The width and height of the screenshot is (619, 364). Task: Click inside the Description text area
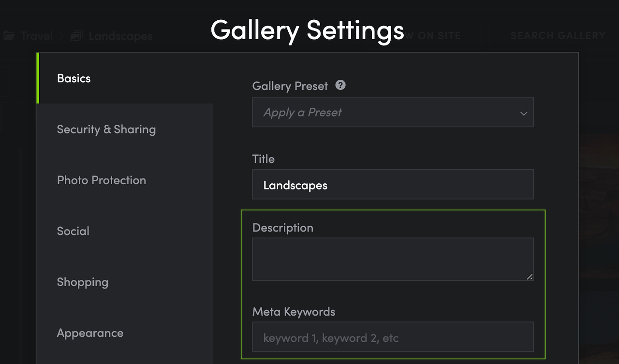click(393, 259)
